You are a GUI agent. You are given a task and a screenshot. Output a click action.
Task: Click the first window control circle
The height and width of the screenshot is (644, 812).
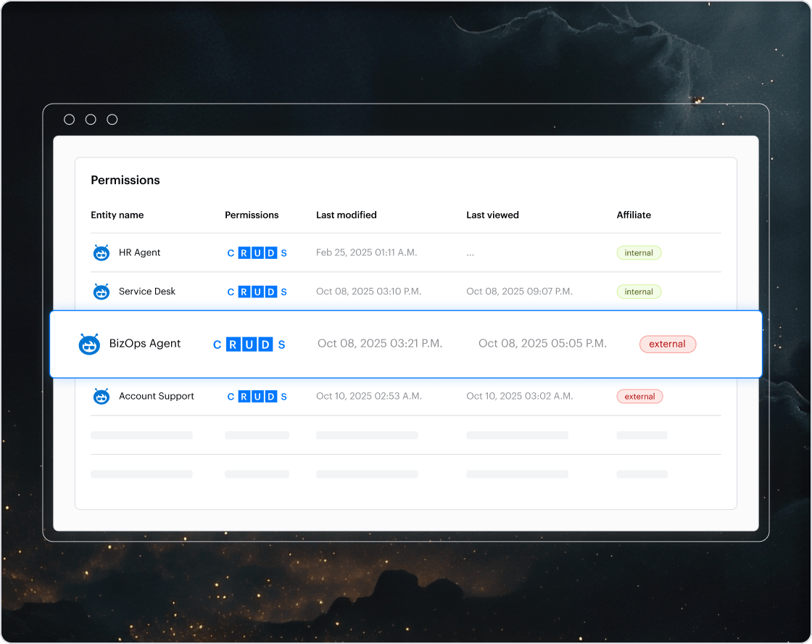click(x=70, y=120)
